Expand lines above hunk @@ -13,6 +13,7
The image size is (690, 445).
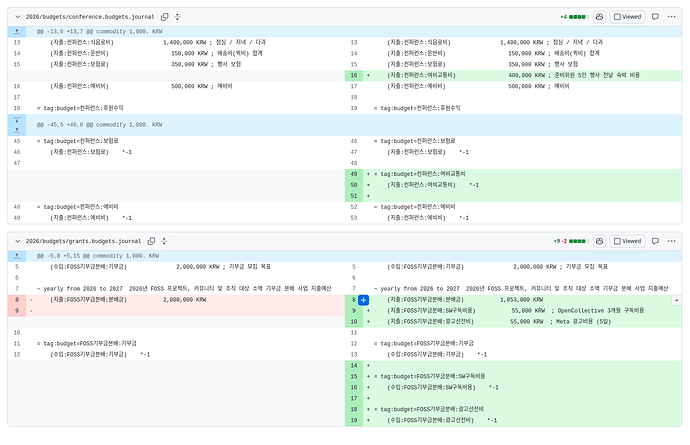pyautogui.click(x=17, y=32)
